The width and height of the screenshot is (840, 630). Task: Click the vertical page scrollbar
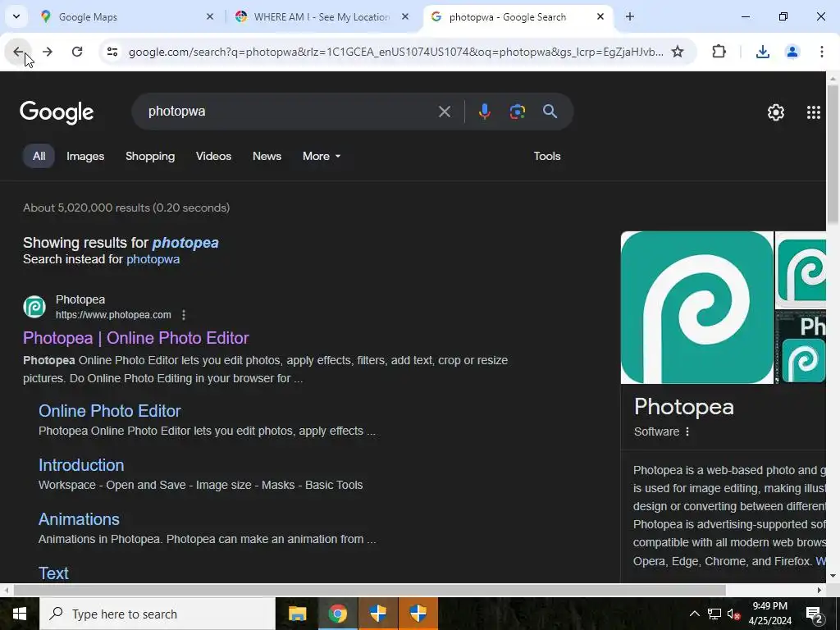[x=833, y=155]
